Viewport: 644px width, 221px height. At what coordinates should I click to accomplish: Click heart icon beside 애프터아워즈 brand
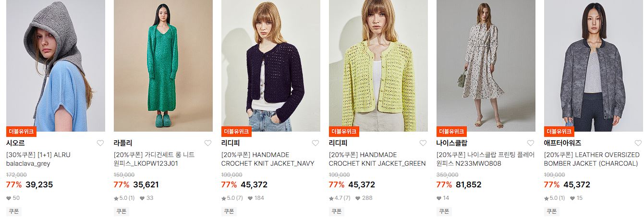638,143
